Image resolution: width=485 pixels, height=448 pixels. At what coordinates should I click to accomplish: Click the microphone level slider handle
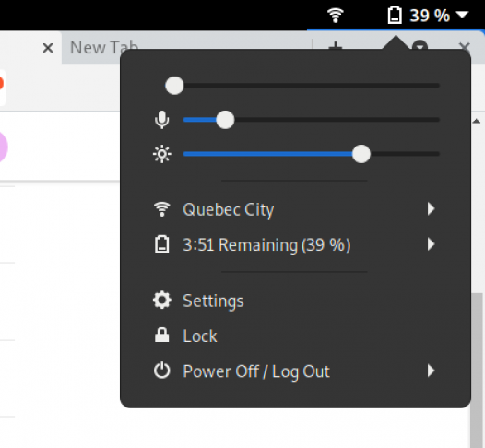(225, 120)
